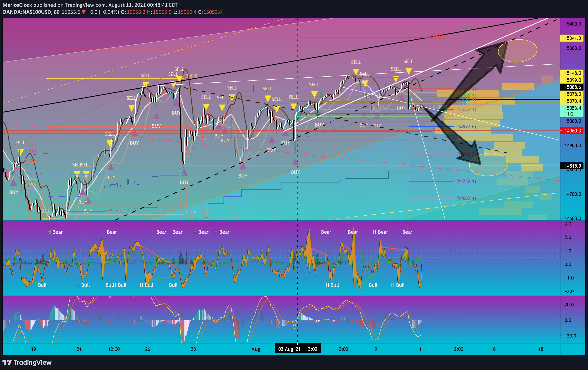Image resolution: width=588 pixels, height=370 pixels.
Task: Click the 11:21 bar countdown timer
Action: (570, 114)
